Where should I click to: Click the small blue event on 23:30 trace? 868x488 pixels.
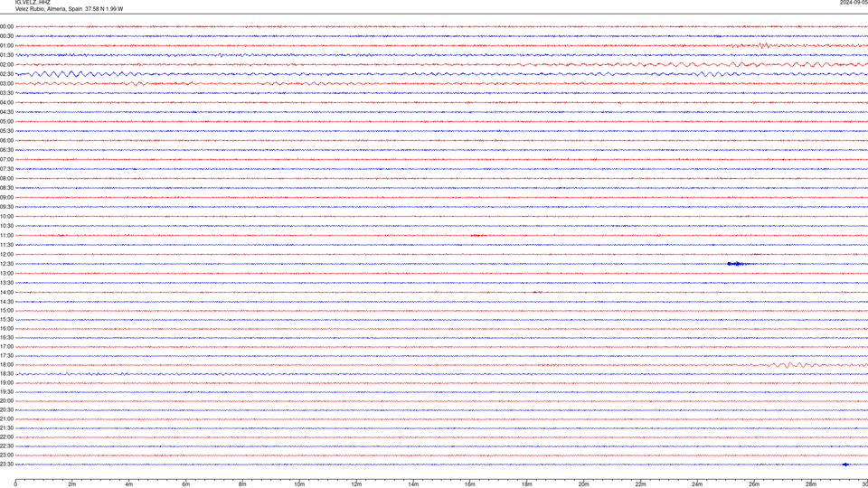(x=845, y=465)
